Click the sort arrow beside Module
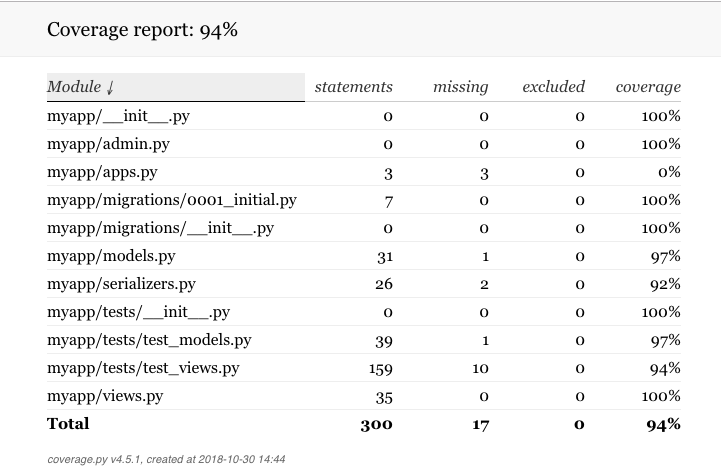 (110, 87)
